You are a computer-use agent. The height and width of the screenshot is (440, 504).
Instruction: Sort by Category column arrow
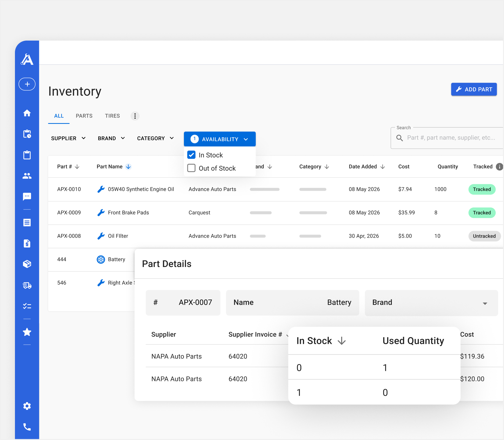coord(327,167)
